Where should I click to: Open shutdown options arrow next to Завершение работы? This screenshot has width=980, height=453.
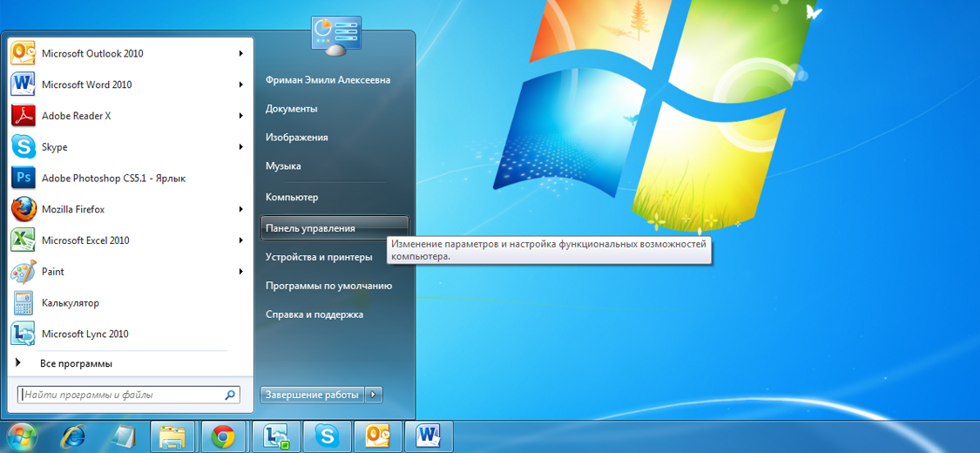tap(374, 395)
